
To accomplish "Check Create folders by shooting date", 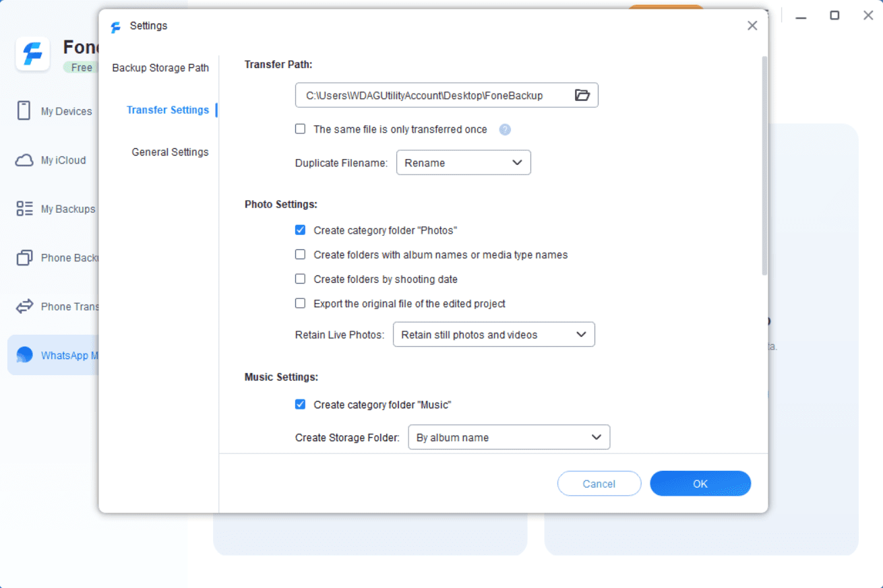I will pos(301,279).
